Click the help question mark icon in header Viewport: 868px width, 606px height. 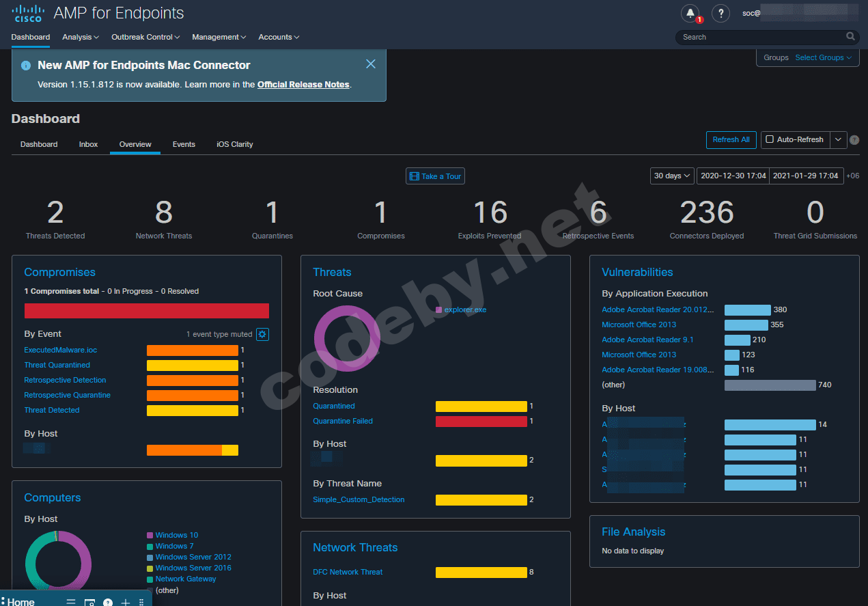pyautogui.click(x=720, y=13)
